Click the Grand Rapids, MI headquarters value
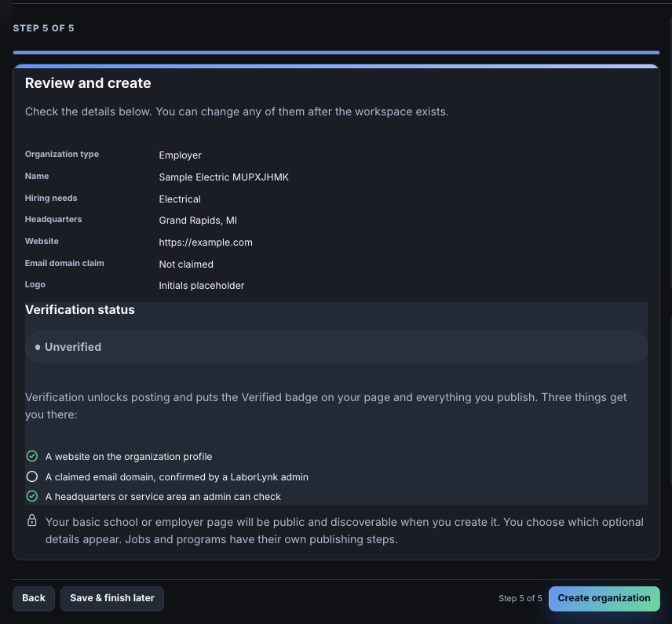Image resolution: width=672 pixels, height=624 pixels. [198, 221]
